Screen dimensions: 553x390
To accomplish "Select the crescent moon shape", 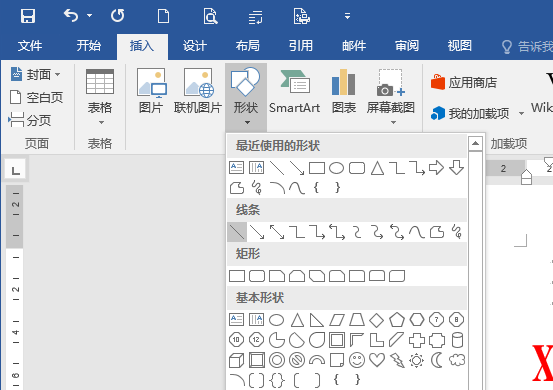I will pos(437,360).
